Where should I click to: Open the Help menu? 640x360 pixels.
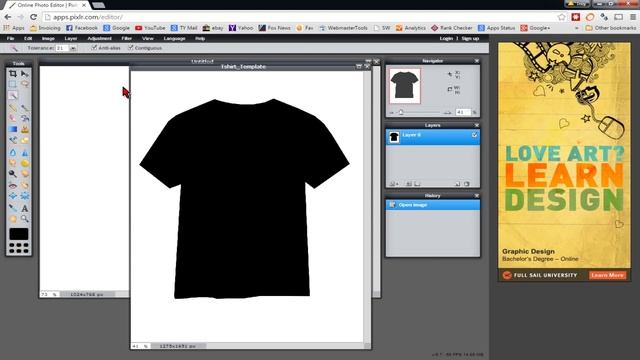coord(200,38)
